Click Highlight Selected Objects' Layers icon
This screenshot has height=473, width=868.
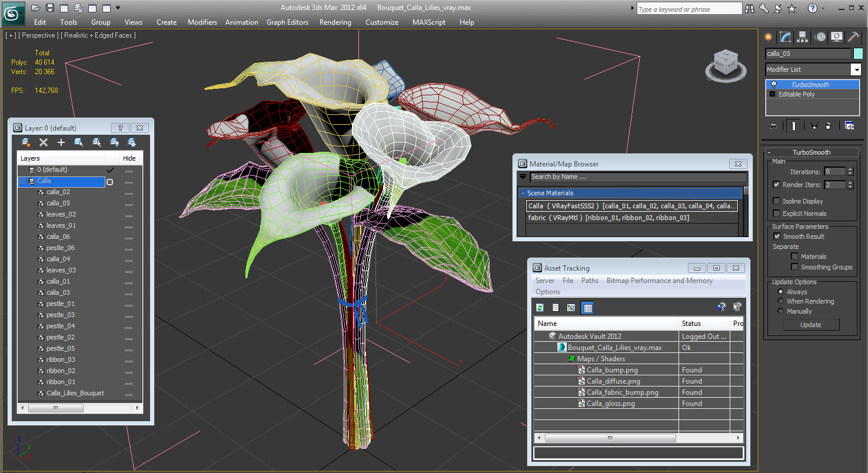point(97,142)
